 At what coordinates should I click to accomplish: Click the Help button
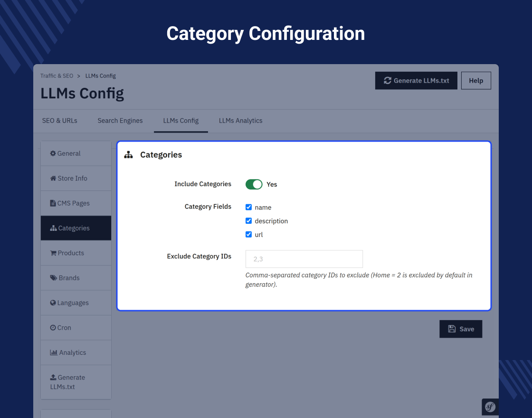point(476,81)
